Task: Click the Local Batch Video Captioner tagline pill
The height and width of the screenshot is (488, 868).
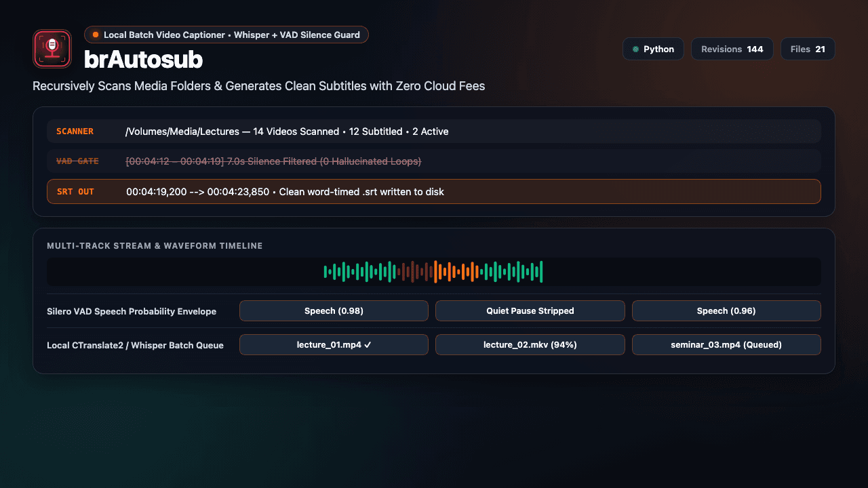Action: tap(226, 35)
